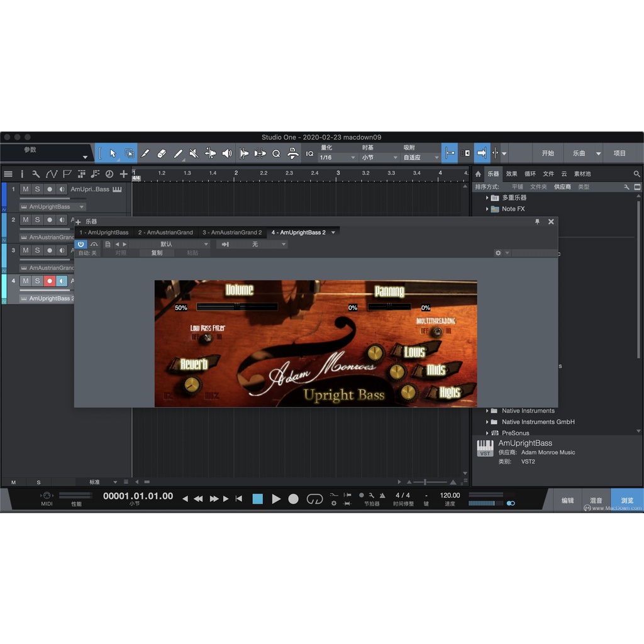Toggle loop mode in transport
Image resolution: width=644 pixels, height=644 pixels.
[x=314, y=499]
